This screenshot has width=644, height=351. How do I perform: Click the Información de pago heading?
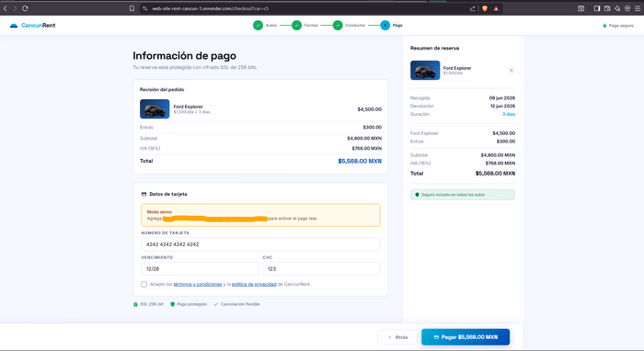tap(184, 56)
